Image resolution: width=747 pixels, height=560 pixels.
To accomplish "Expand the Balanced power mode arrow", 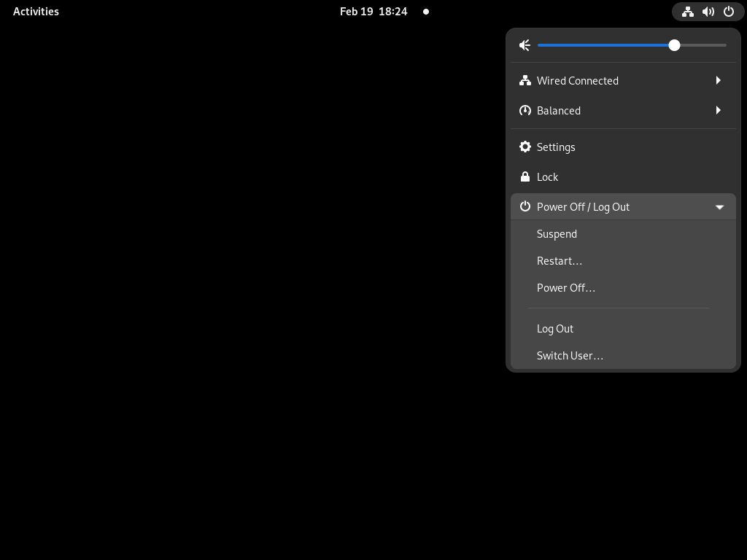I will (x=719, y=111).
